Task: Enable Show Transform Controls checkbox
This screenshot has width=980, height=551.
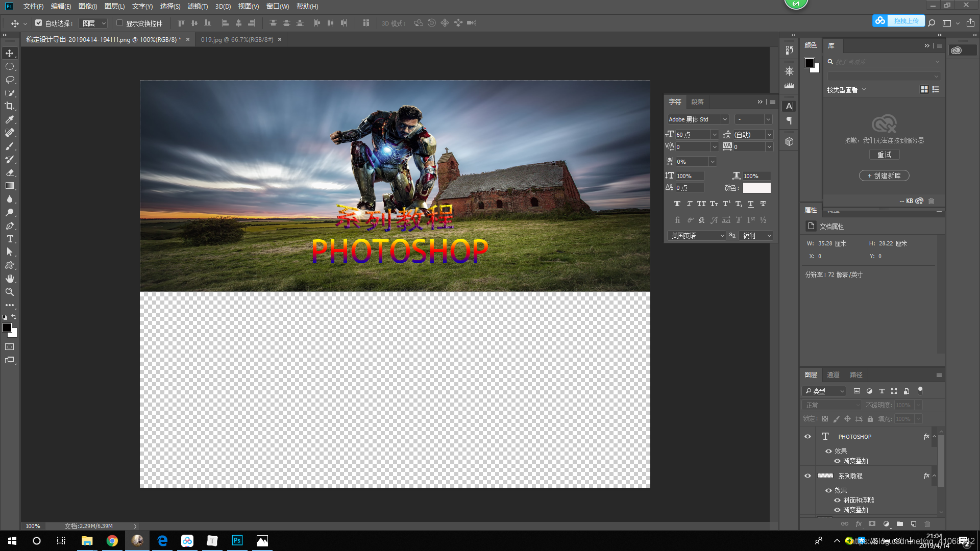Action: tap(120, 23)
